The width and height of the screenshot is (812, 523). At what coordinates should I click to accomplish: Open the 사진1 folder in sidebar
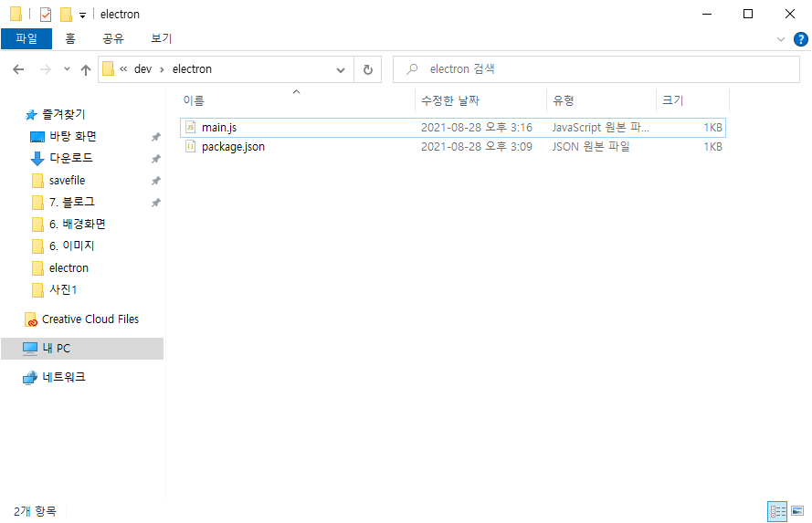click(63, 289)
